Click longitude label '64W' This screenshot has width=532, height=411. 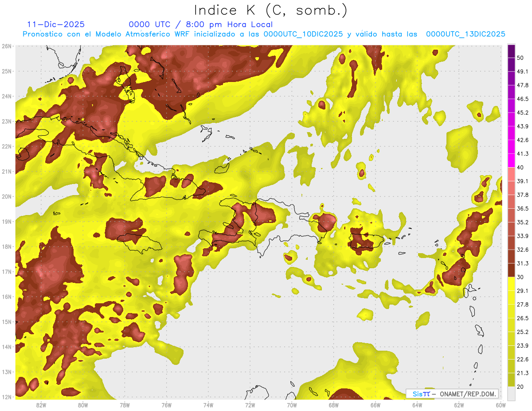(417, 405)
